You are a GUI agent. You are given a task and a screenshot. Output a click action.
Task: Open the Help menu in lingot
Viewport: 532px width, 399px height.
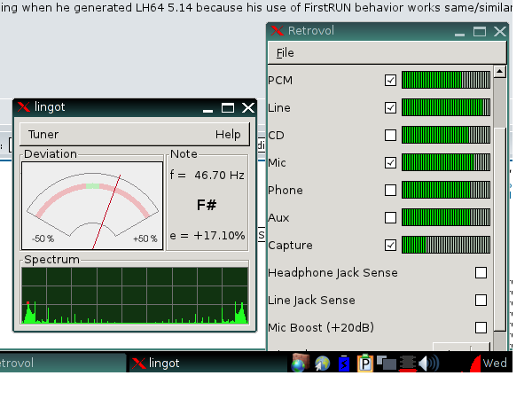[x=228, y=135]
